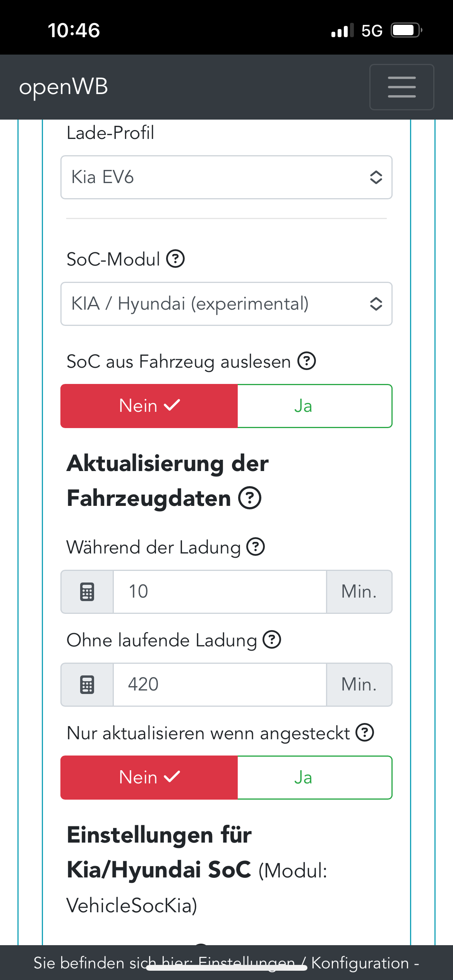Screen dimensions: 453x980
Task: Click calculator icon beside value 420
Action: 87,685
